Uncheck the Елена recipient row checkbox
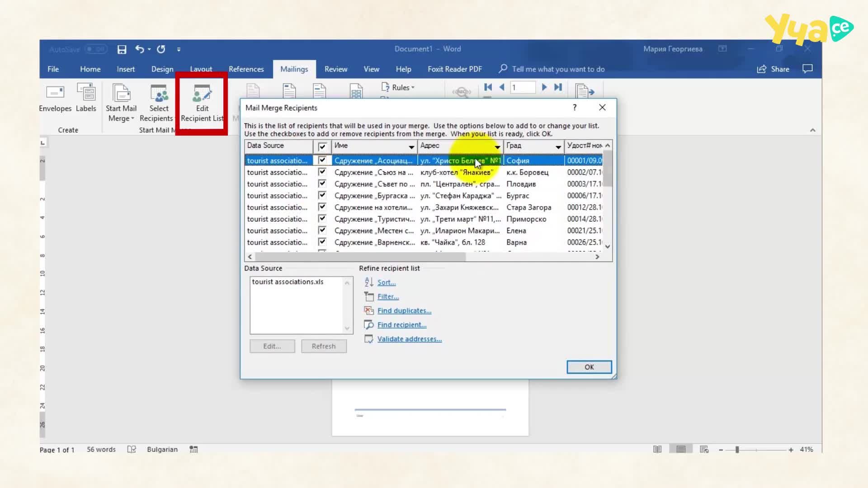 point(322,230)
